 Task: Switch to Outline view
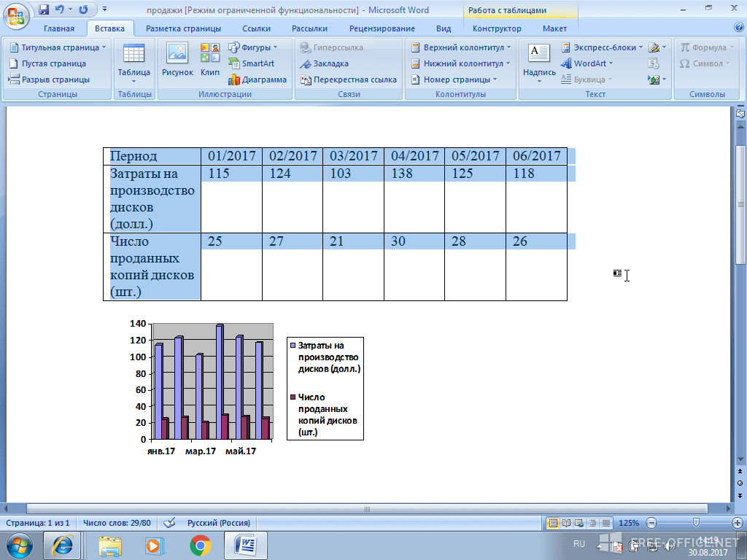(x=592, y=523)
